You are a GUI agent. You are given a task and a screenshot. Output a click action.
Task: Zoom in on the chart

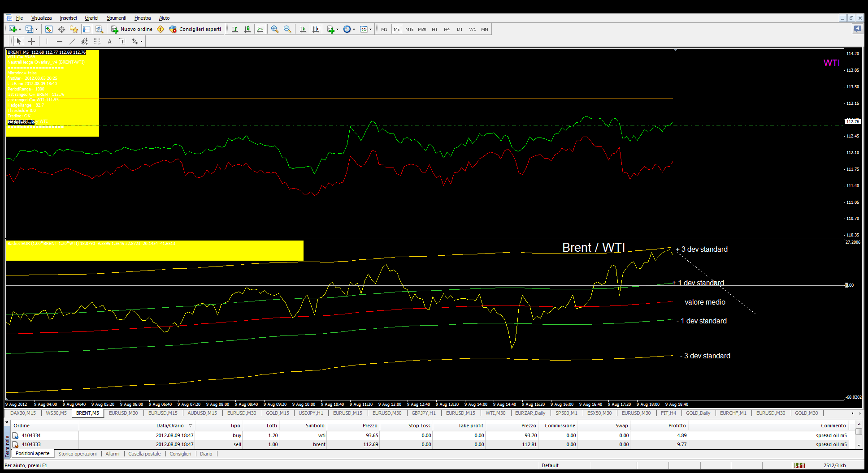click(275, 29)
